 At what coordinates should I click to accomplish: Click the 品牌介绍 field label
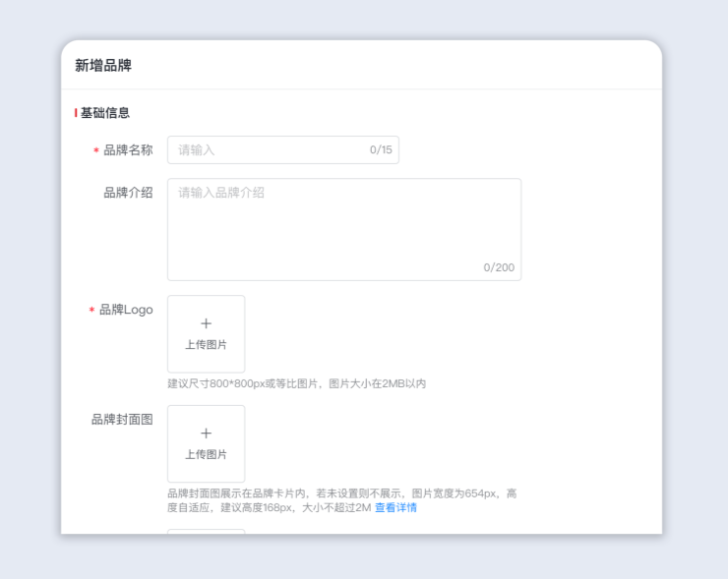[x=128, y=193]
